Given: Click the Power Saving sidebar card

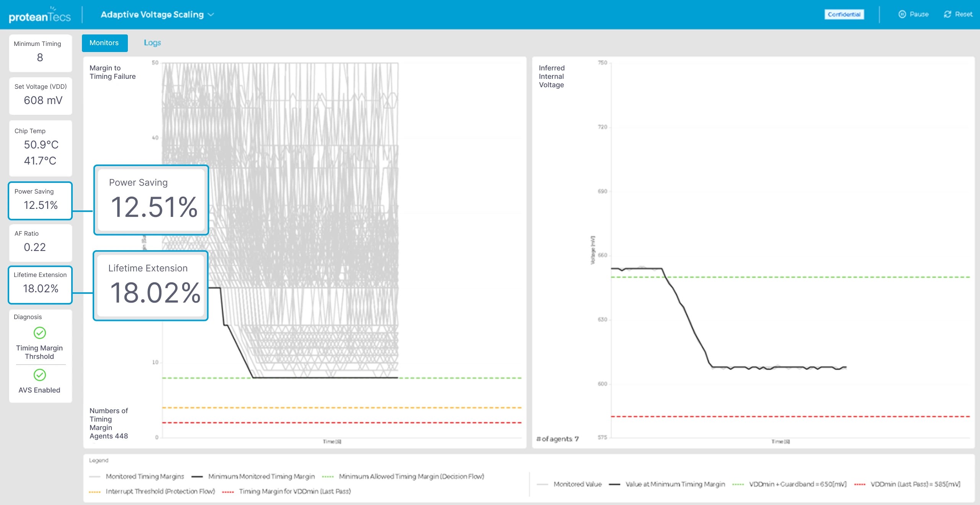Looking at the screenshot, I should (40, 200).
